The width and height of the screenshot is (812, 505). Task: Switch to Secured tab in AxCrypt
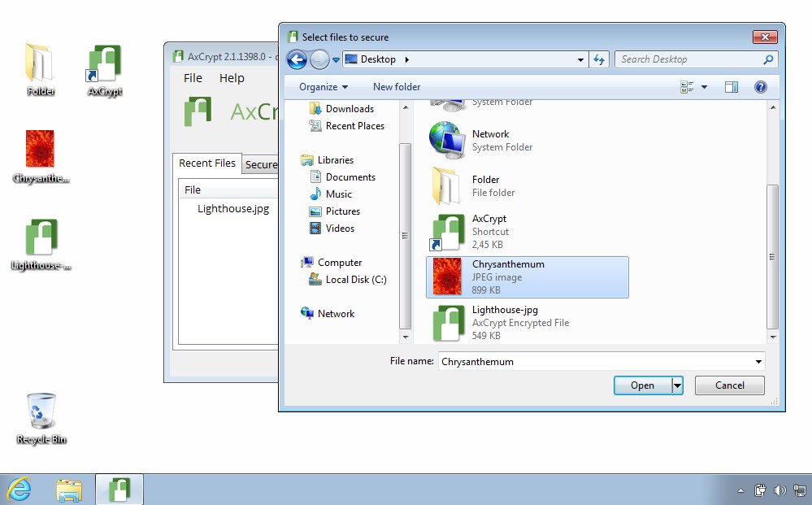click(x=260, y=165)
